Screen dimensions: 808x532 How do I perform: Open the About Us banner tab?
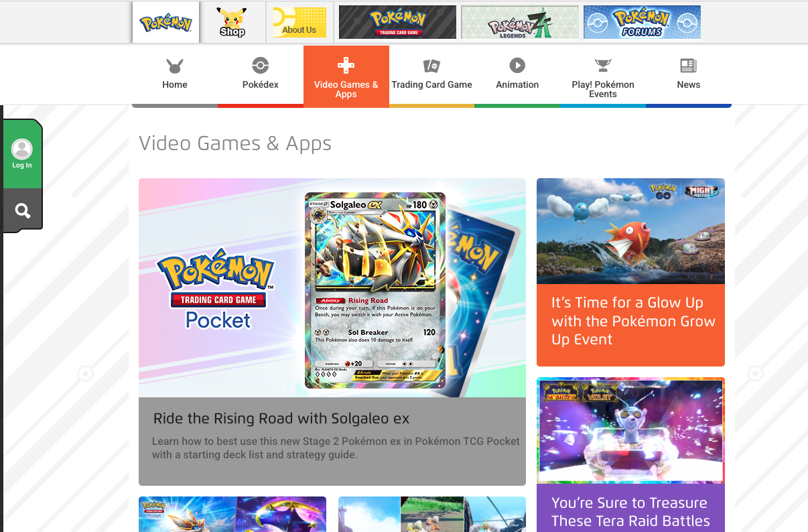299,22
